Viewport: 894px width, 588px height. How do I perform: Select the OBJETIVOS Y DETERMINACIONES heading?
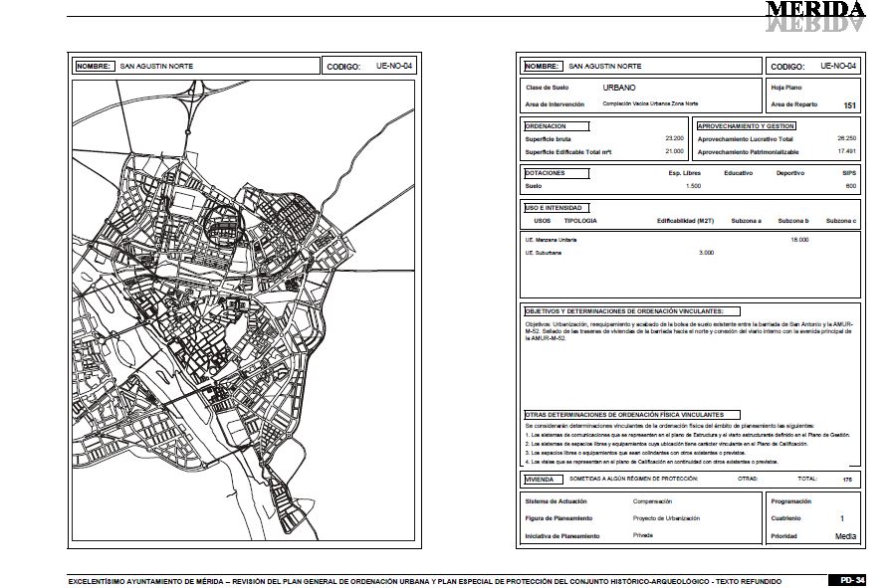pyautogui.click(x=632, y=311)
